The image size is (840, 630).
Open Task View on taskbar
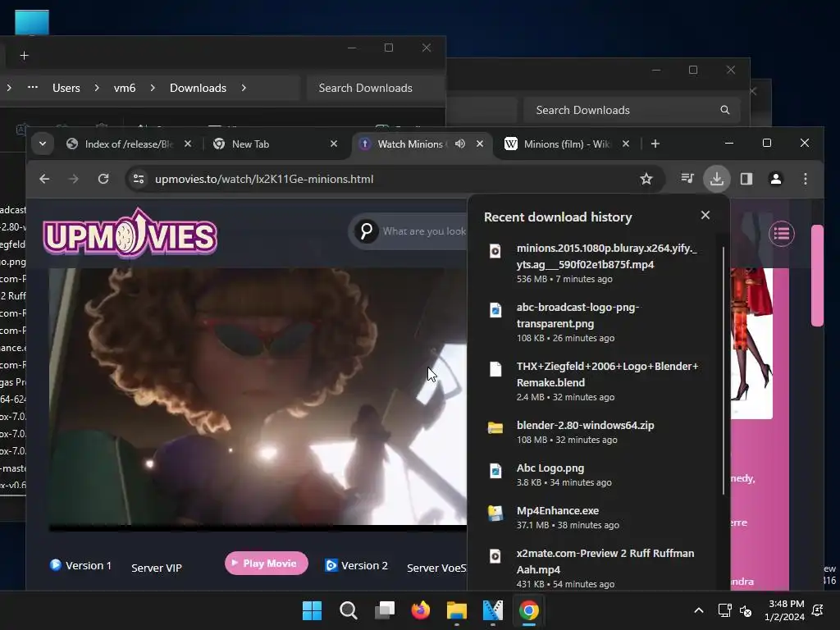point(385,610)
